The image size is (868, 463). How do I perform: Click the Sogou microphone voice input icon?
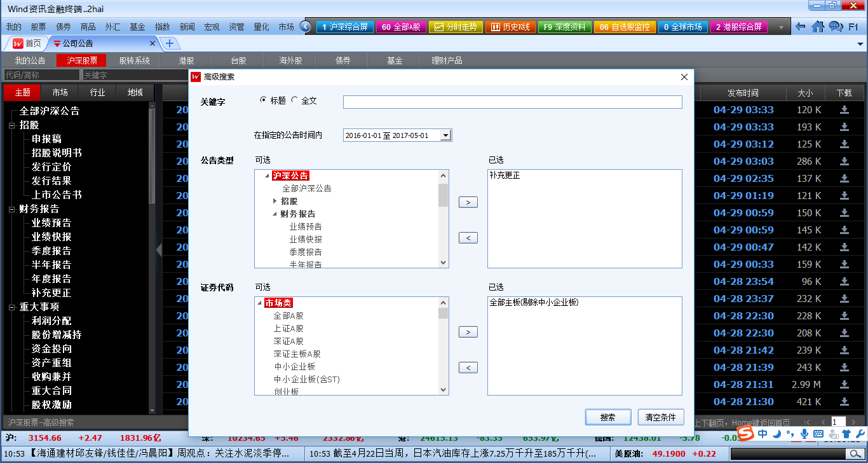[x=804, y=433]
